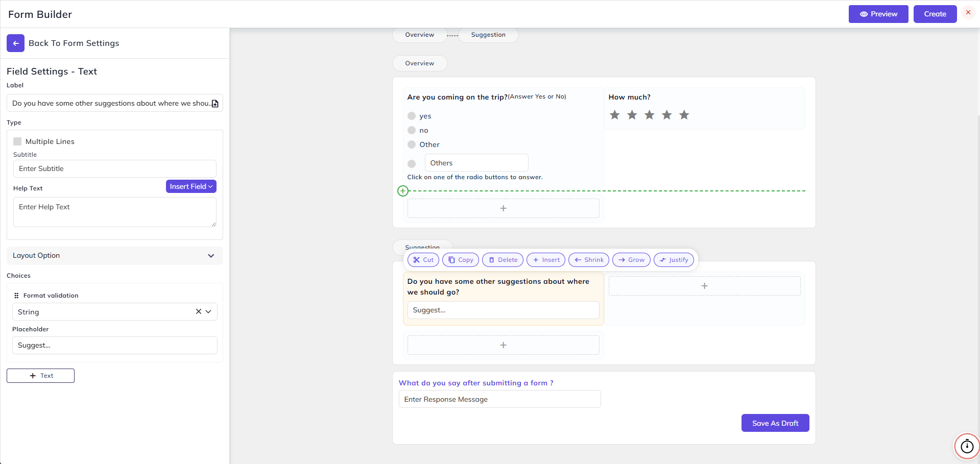Click the Suggestion section label

coord(422,248)
